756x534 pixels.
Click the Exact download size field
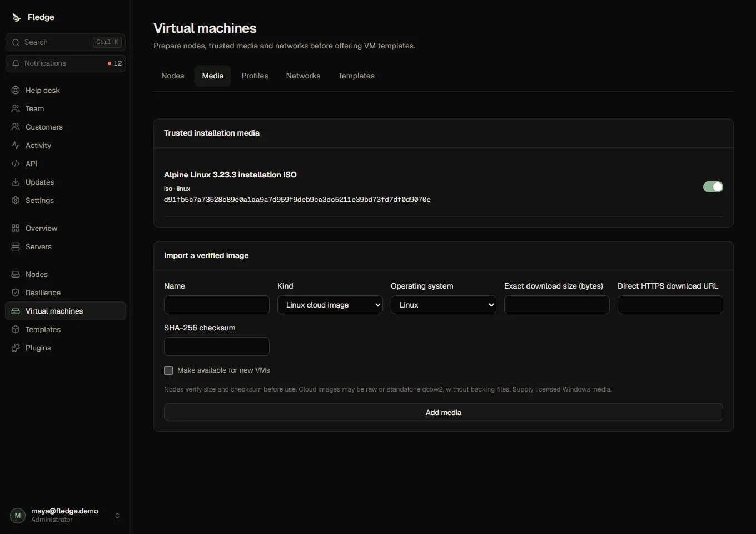[557, 305]
